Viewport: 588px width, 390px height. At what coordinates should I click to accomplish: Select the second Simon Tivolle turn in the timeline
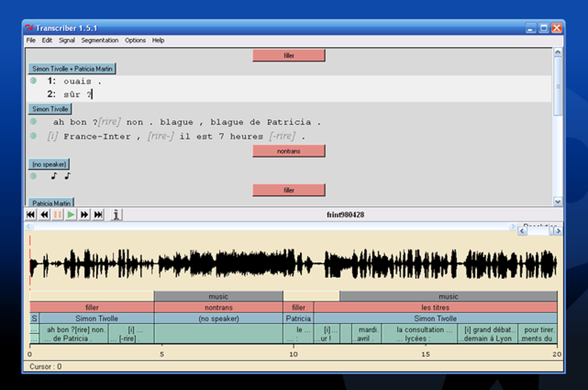[435, 319]
